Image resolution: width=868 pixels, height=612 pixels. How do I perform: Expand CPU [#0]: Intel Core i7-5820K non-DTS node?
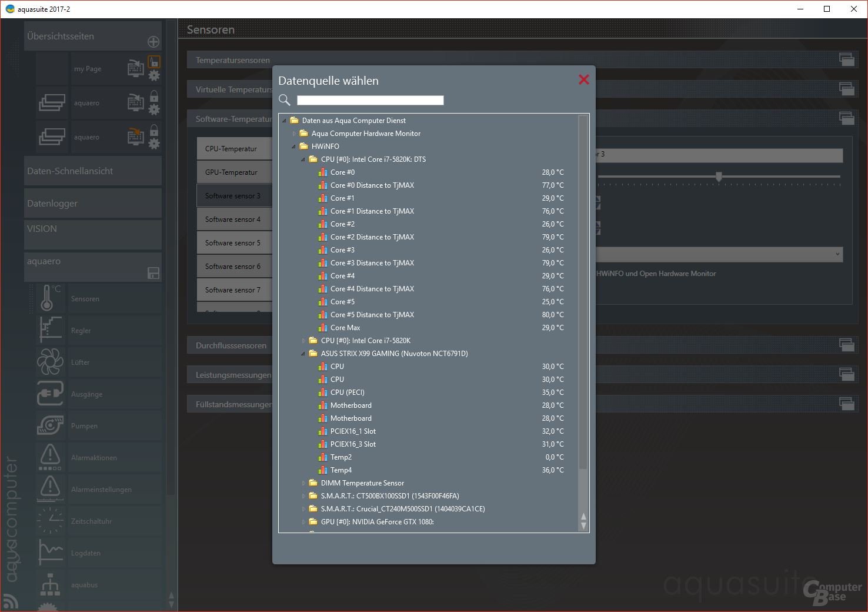[303, 341]
